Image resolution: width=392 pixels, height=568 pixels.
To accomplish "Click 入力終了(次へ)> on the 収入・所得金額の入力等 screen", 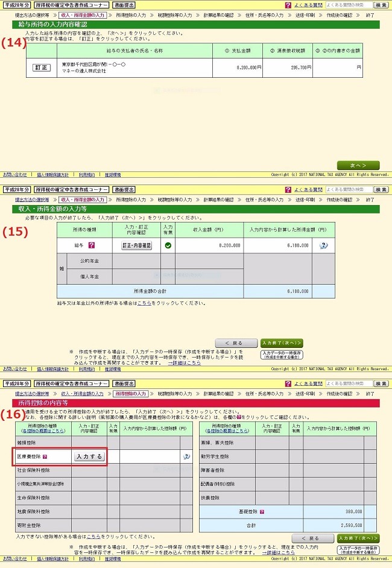I will coord(282,343).
